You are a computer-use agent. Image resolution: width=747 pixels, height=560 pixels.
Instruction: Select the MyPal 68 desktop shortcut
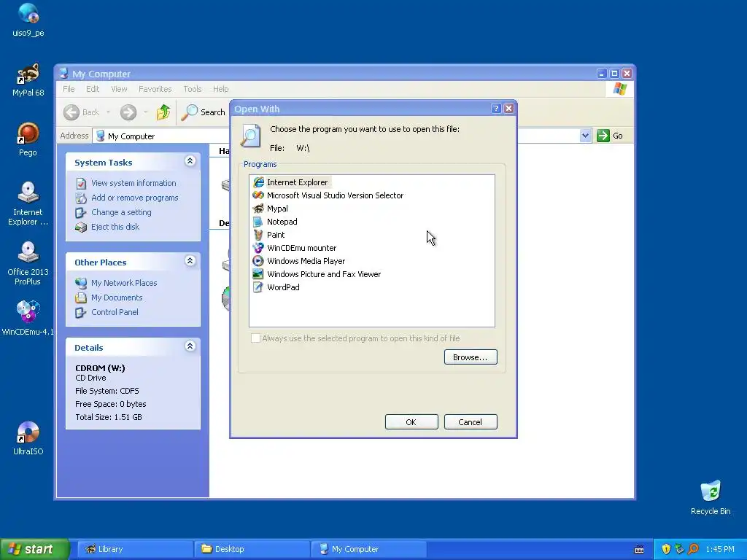[x=28, y=80]
